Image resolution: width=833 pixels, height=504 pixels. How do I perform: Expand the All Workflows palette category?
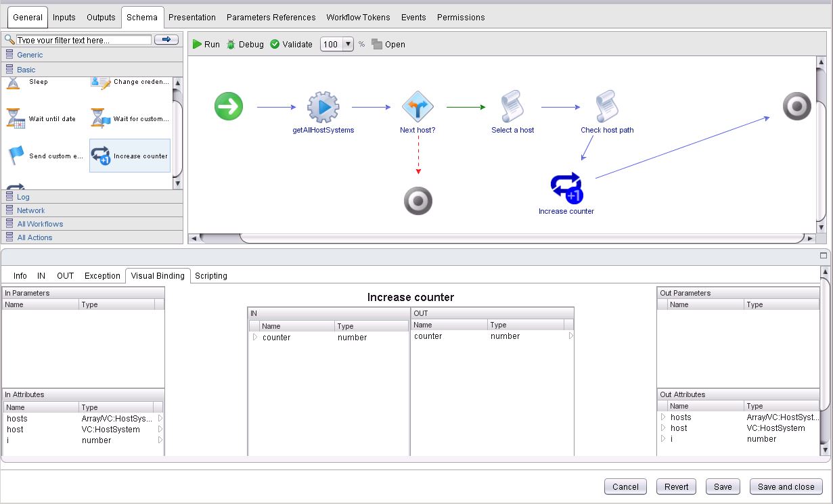pos(40,224)
